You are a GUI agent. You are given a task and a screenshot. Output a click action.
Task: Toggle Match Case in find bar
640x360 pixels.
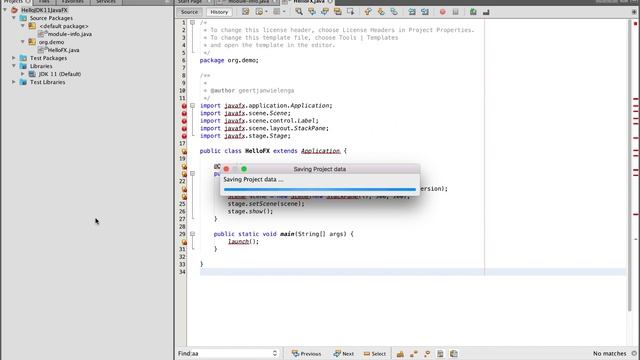tap(400, 353)
